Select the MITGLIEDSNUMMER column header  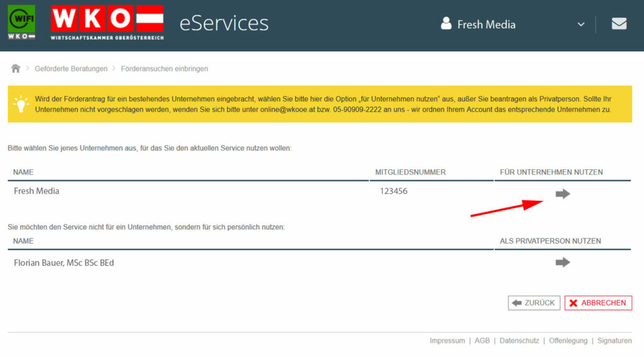coord(410,173)
